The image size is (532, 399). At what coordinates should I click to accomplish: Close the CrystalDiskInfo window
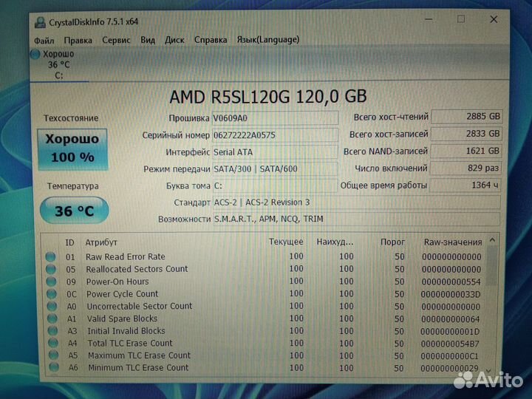[494, 19]
